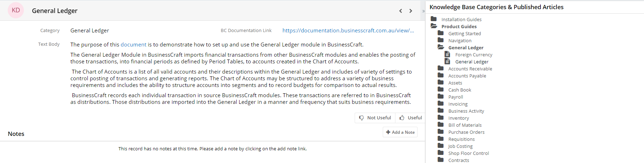Select the Shop Floor Control category

tap(468, 153)
